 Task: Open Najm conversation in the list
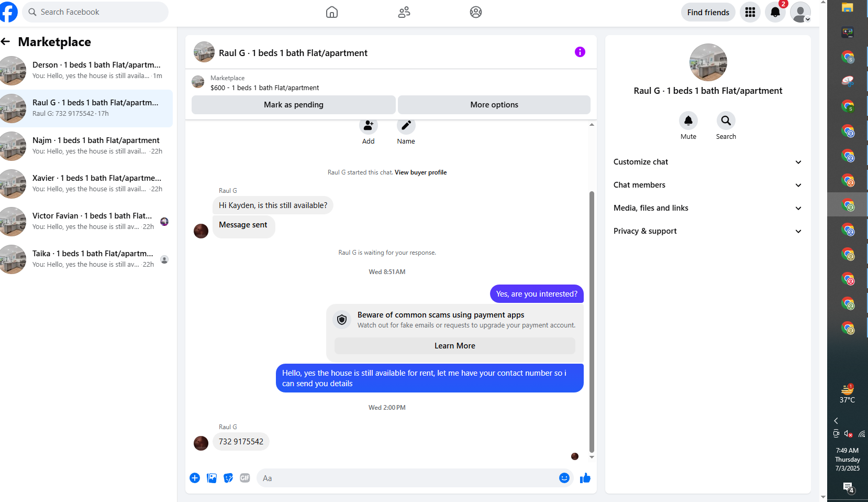(x=86, y=146)
